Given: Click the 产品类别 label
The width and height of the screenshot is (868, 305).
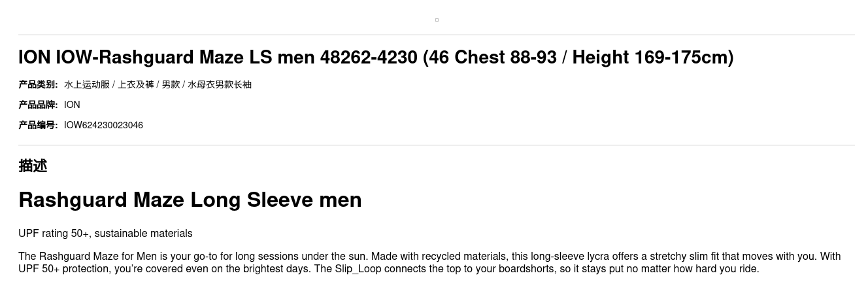Looking at the screenshot, I should point(38,84).
